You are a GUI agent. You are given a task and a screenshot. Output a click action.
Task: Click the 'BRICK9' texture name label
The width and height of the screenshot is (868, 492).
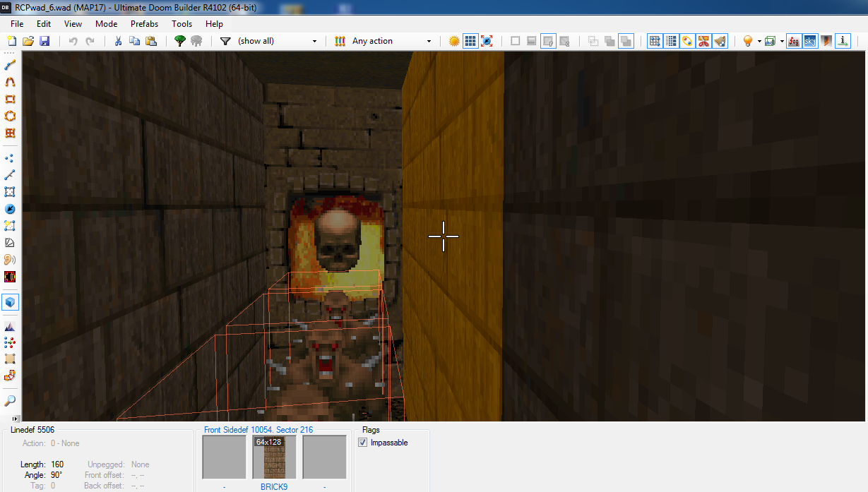(x=274, y=486)
